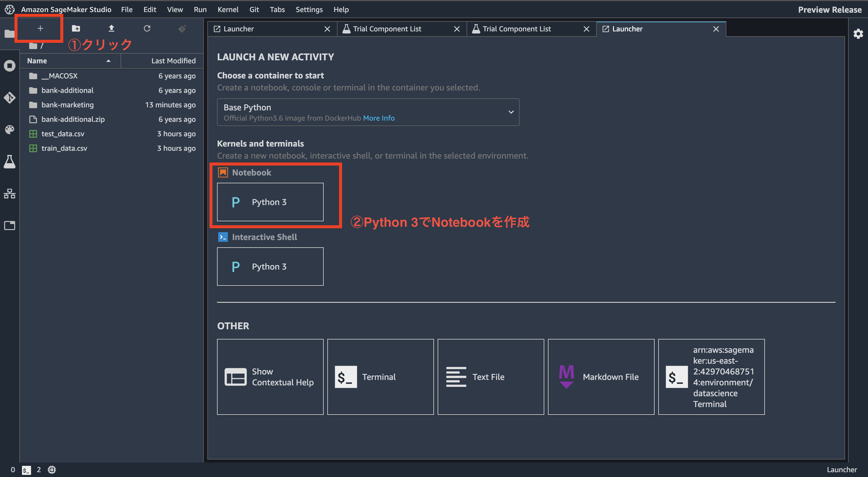Follow the More Info link
Screen dimensions: 868x477
pos(379,118)
